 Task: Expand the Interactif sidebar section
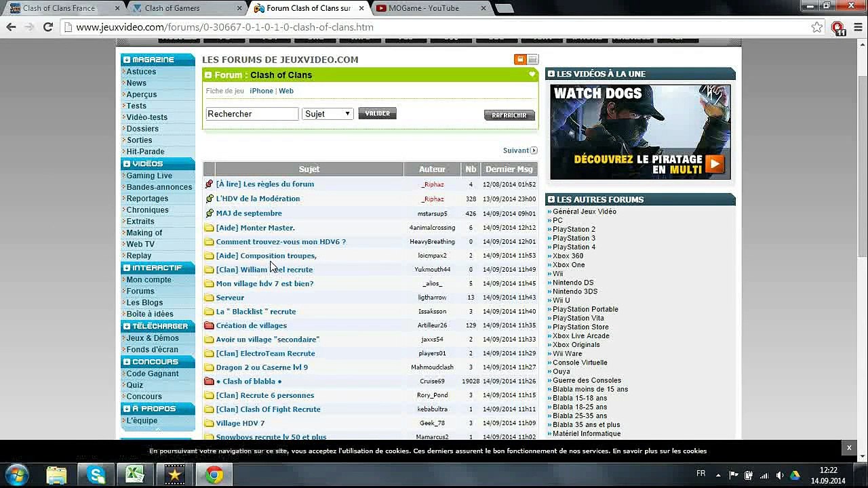[127, 268]
